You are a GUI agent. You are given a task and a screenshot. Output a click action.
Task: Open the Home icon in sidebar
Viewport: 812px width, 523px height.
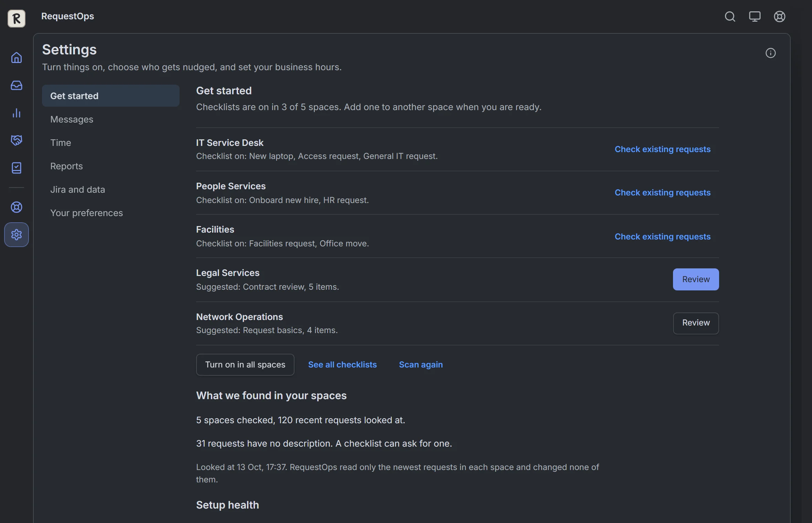[17, 57]
